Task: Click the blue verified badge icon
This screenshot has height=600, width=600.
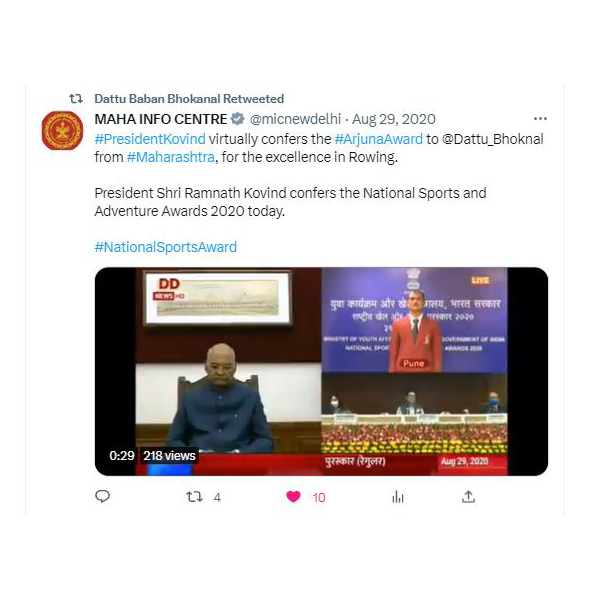Action: (x=238, y=119)
